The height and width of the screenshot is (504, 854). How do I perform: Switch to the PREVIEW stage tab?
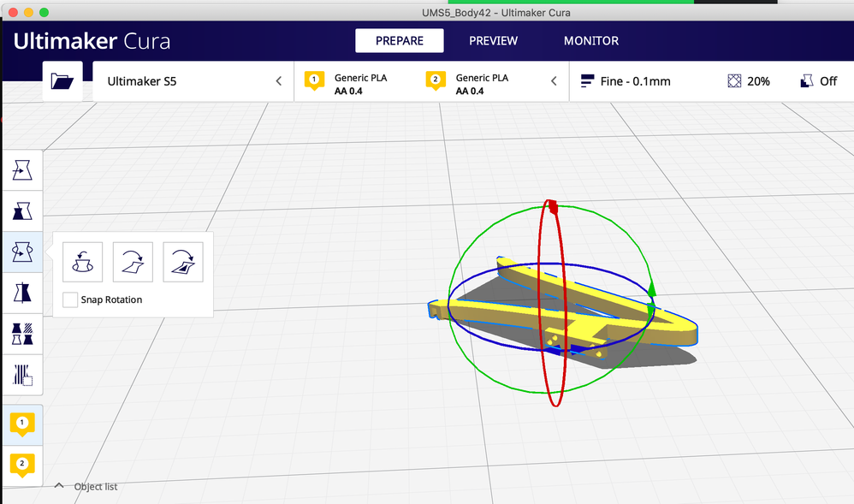[x=494, y=41]
